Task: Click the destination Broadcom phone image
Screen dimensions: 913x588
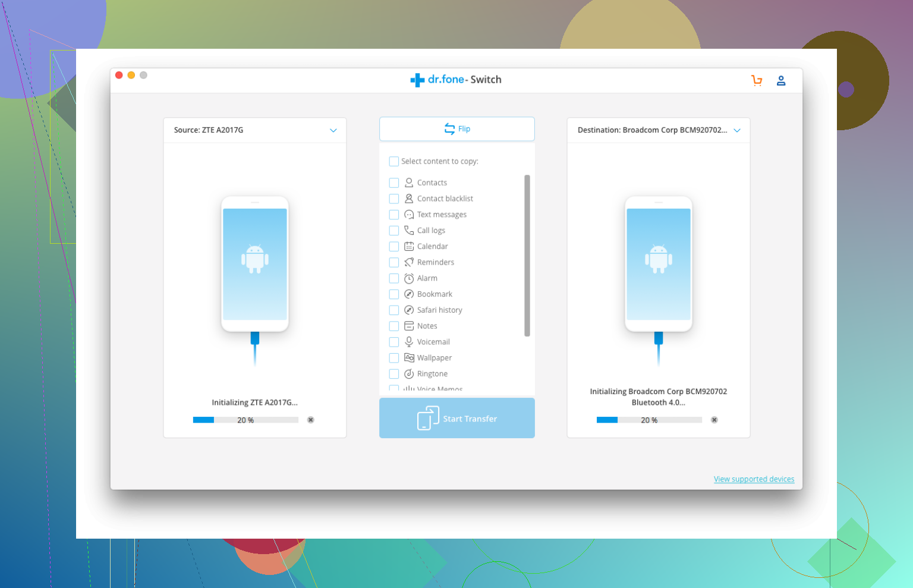Action: [x=659, y=264]
